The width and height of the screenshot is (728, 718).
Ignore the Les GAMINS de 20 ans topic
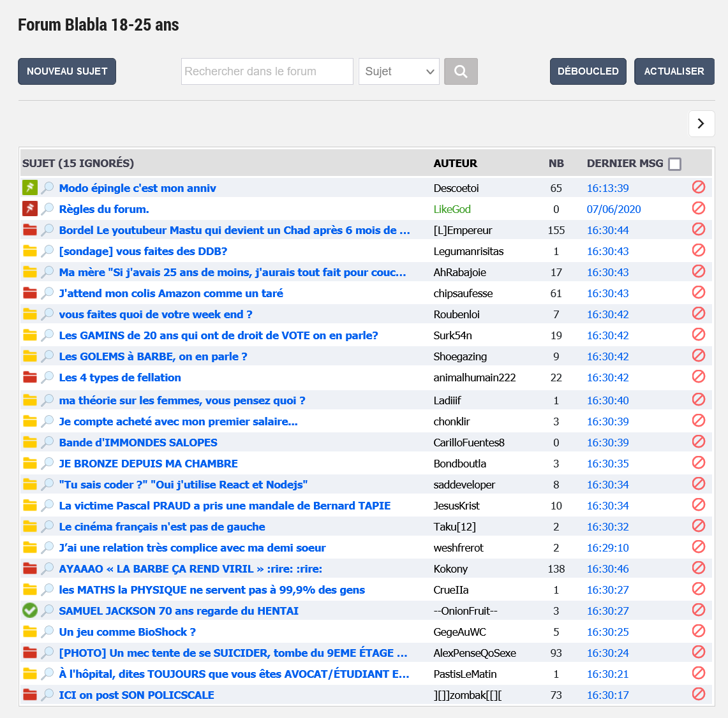[698, 335]
